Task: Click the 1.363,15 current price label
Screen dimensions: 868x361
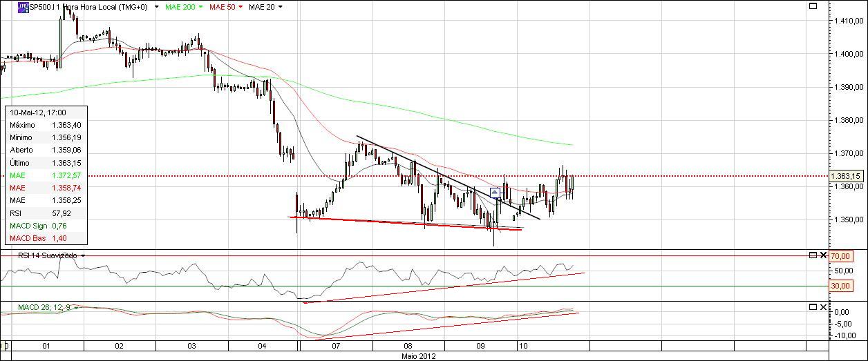Action: pos(847,177)
